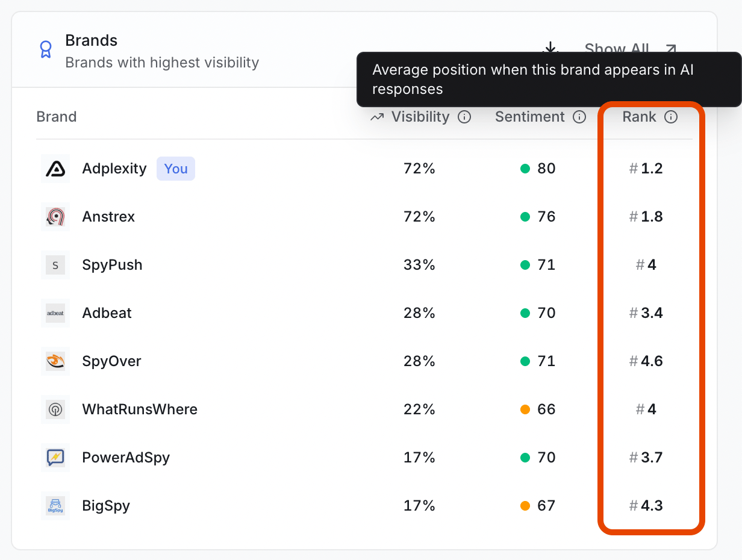Click the Brand column header

tap(57, 117)
